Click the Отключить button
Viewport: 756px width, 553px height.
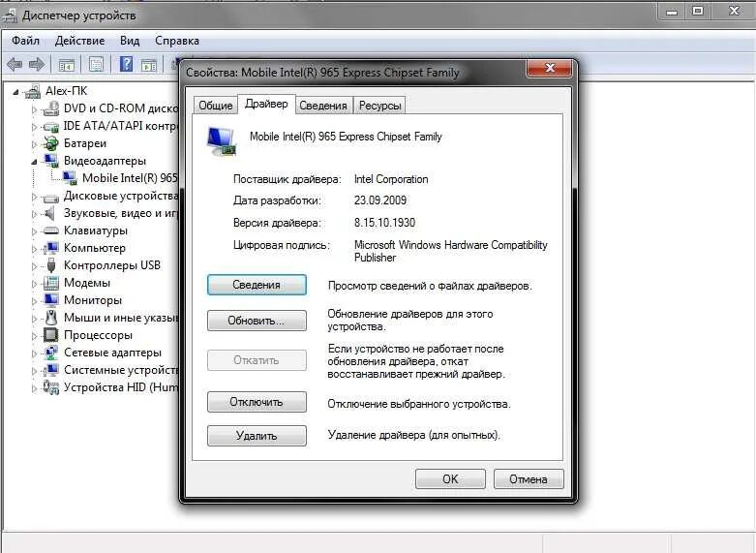[257, 402]
